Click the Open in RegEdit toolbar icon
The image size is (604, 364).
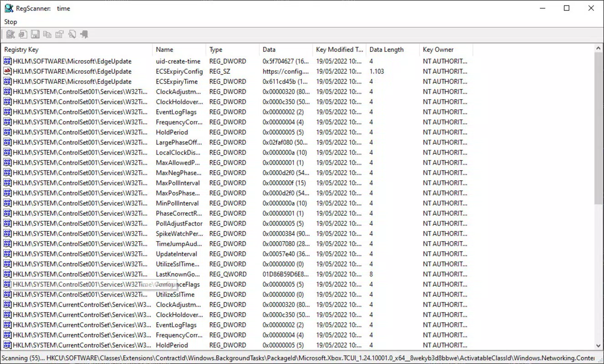tap(23, 34)
